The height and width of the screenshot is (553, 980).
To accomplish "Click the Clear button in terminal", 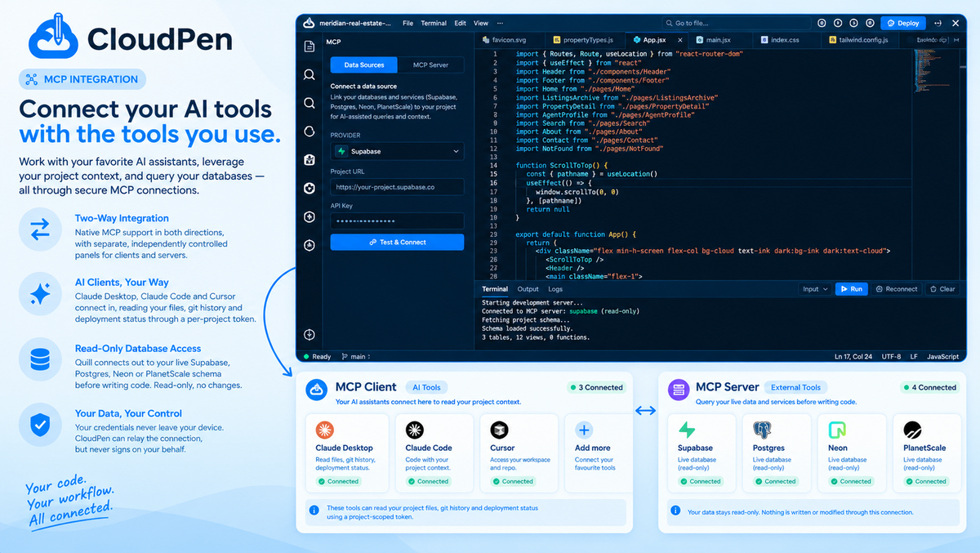I will pyautogui.click(x=942, y=289).
